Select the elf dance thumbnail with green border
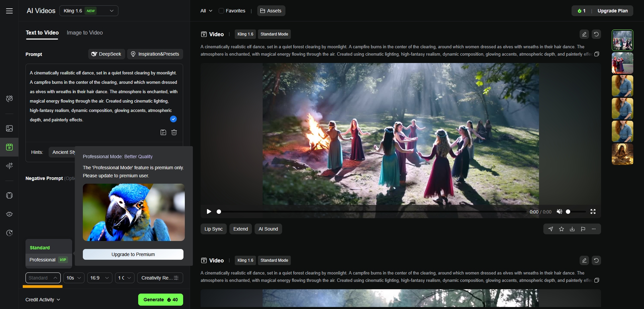Screen dimensions: 644x309 (623, 40)
